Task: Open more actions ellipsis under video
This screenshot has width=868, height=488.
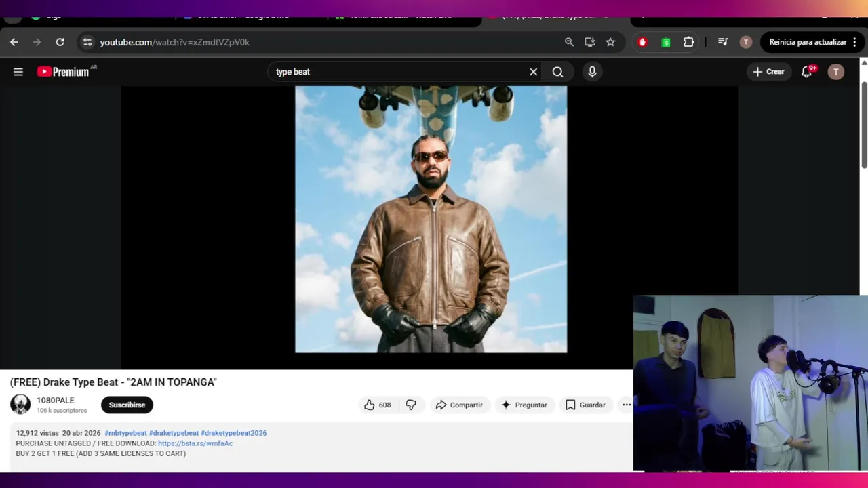Action: coord(627,405)
